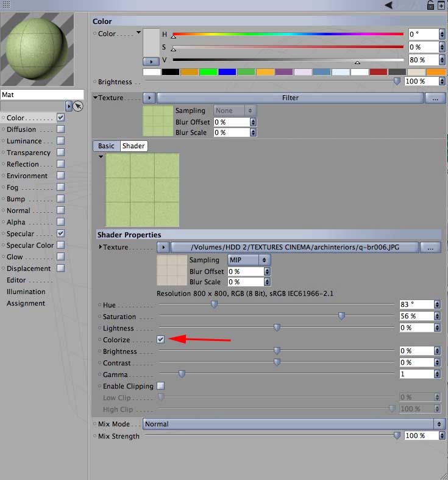Image resolution: width=448 pixels, height=480 pixels.
Task: Click the lock icon at top right
Action: coord(430,5)
